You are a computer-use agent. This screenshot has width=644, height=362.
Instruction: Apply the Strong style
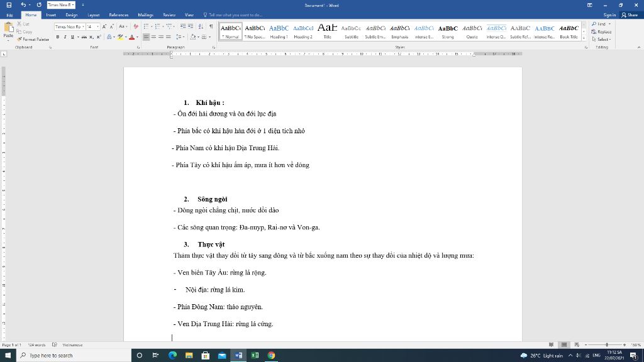click(x=448, y=31)
